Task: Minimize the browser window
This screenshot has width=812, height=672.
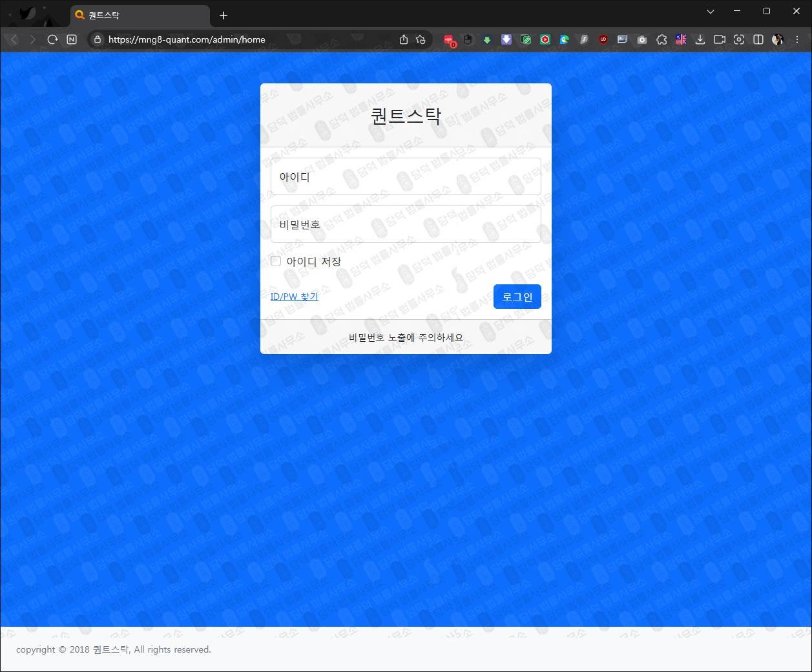Action: [x=737, y=11]
